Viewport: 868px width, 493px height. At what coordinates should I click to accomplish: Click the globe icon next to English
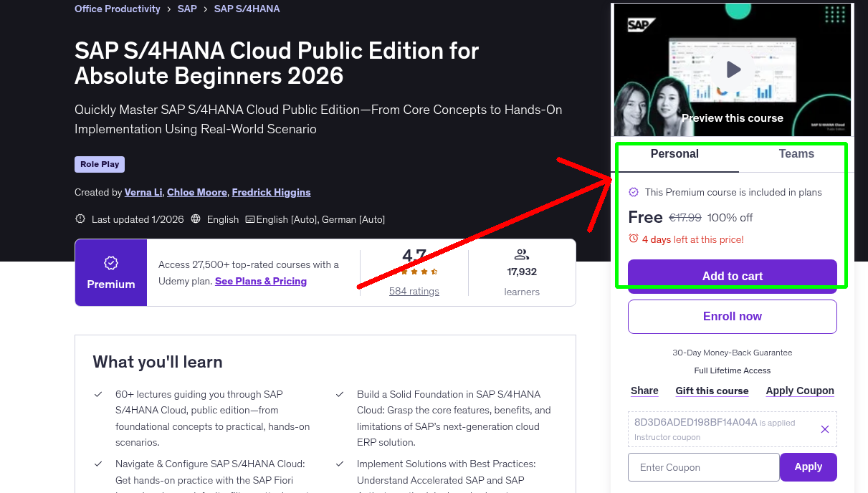tap(195, 219)
